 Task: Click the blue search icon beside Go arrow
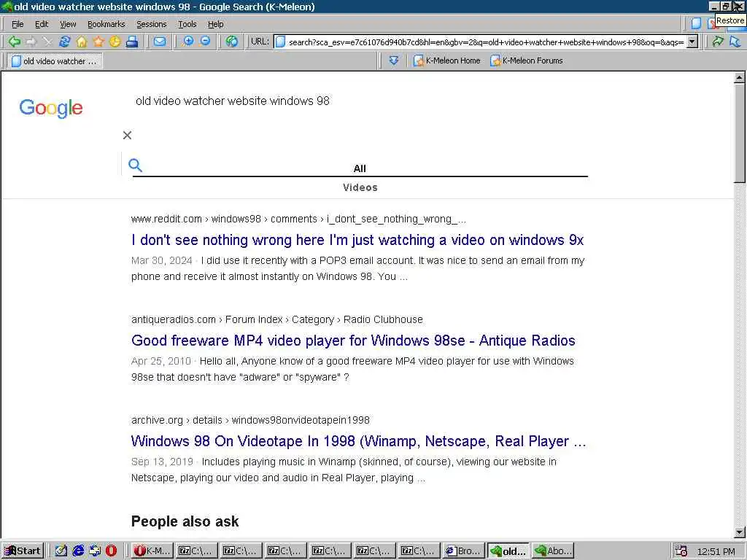point(735,42)
